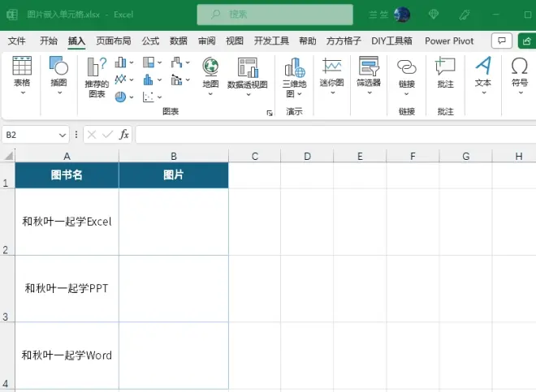536x392 pixels.
Task: Expand the statistic chart dropdown arrow
Action: coord(159,80)
